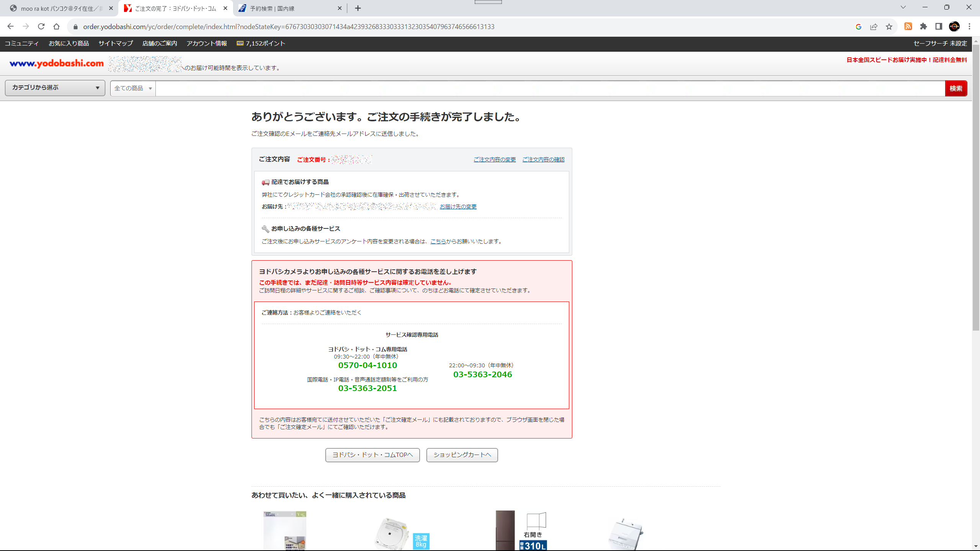The image size is (980, 551).
Task: Open the Chrome profile avatar
Action: tap(954, 26)
